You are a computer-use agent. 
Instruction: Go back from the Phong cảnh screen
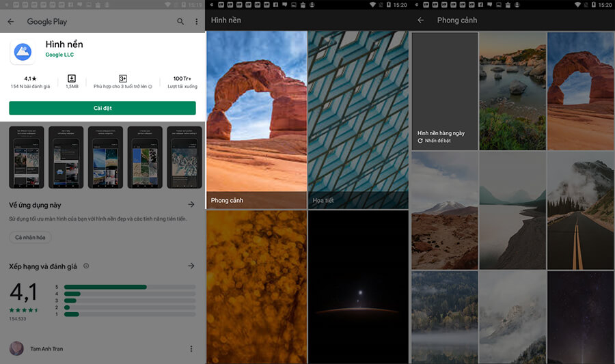click(420, 20)
